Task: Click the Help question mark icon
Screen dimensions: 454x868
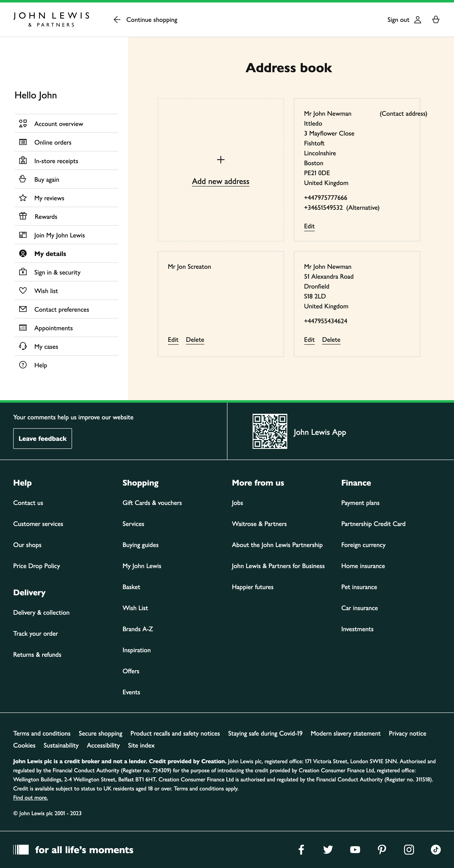Action: pos(22,364)
